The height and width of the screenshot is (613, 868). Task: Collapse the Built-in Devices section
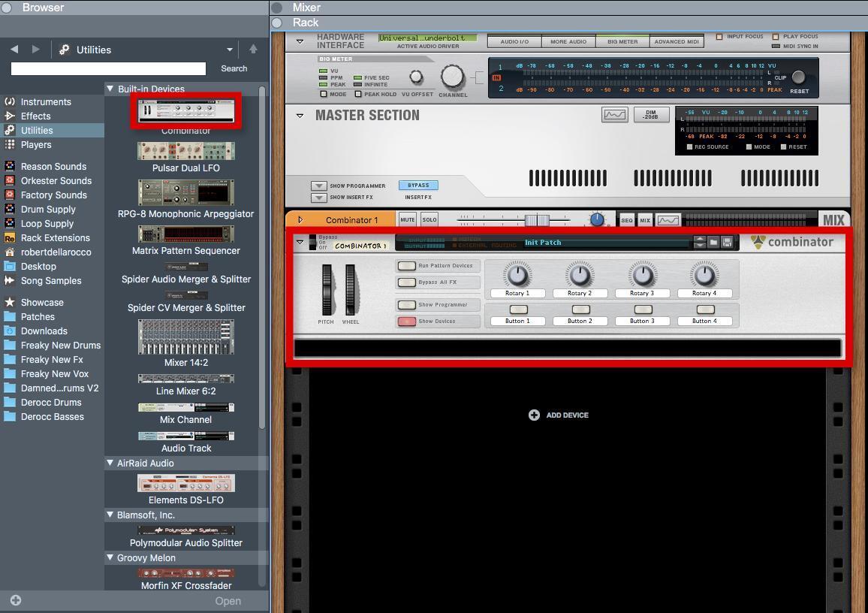pyautogui.click(x=110, y=89)
